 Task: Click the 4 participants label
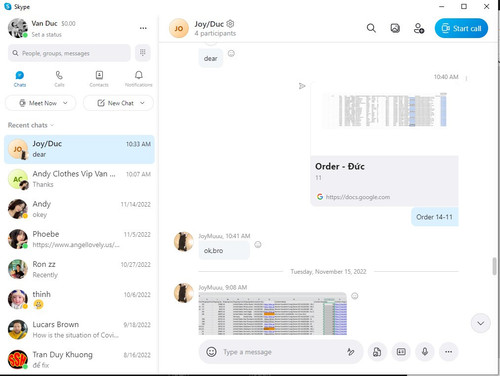(x=215, y=33)
